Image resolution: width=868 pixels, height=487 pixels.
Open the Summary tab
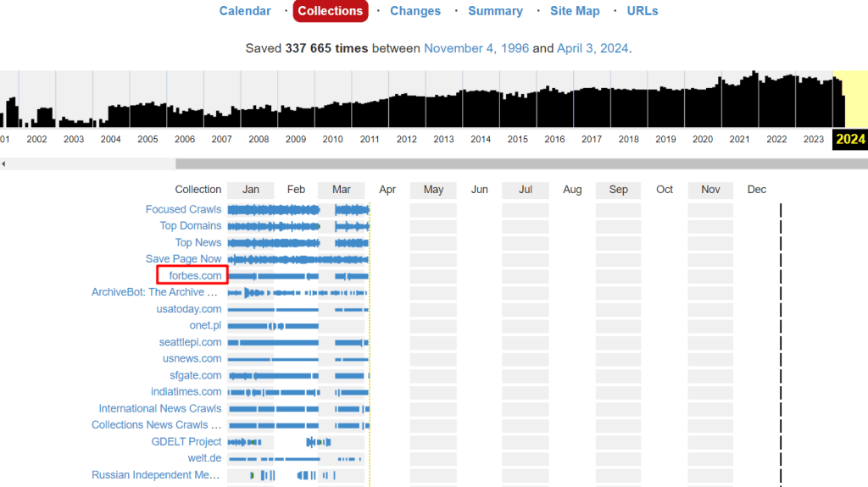pyautogui.click(x=495, y=11)
